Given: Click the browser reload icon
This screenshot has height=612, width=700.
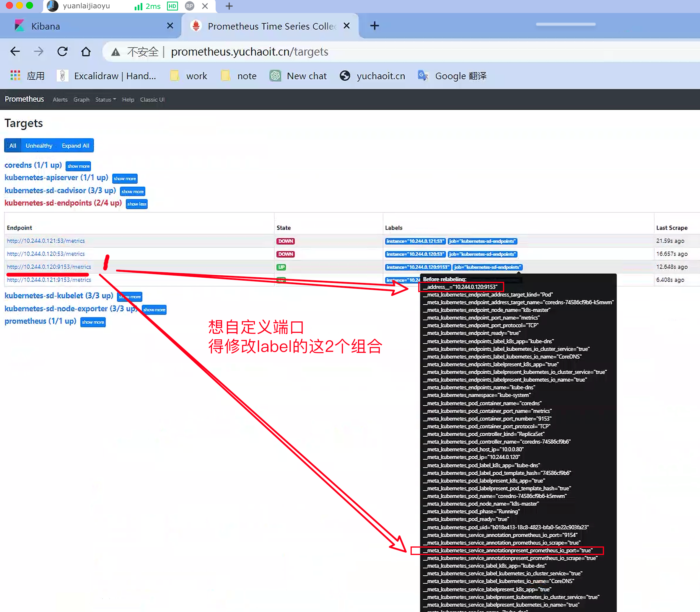Looking at the screenshot, I should pos(62,52).
